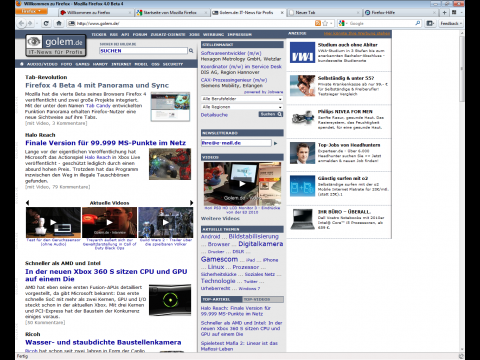
Task: Play the Treyarch Call of Duty video
Action: [x=109, y=222]
